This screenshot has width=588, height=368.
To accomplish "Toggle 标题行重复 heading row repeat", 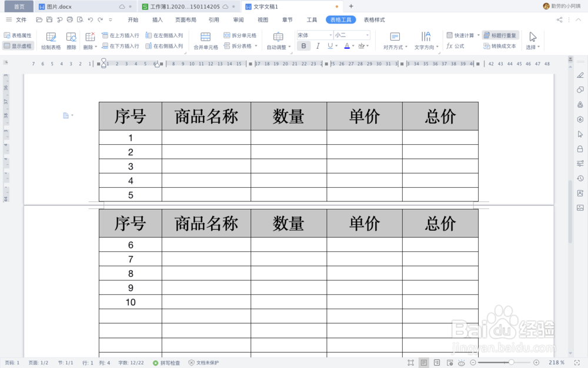I will [x=500, y=35].
